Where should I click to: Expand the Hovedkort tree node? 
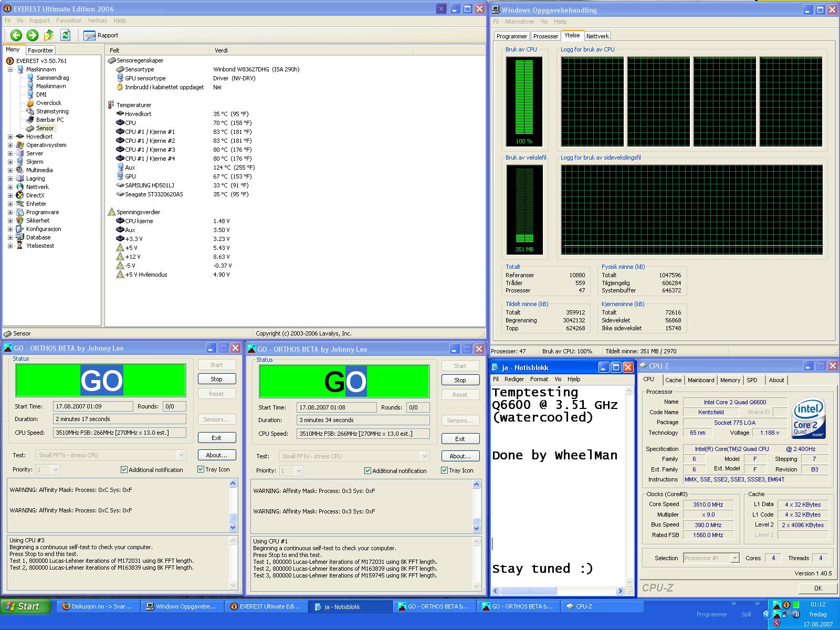[x=10, y=136]
